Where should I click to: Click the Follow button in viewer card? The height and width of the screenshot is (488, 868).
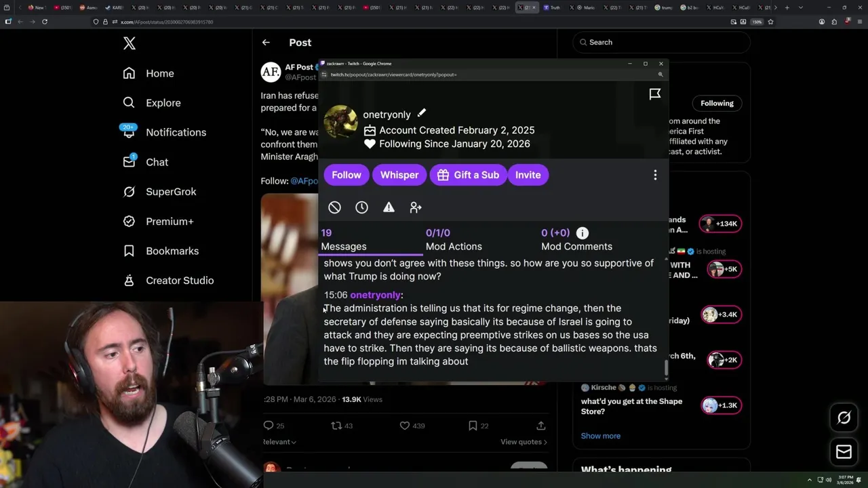pyautogui.click(x=347, y=175)
